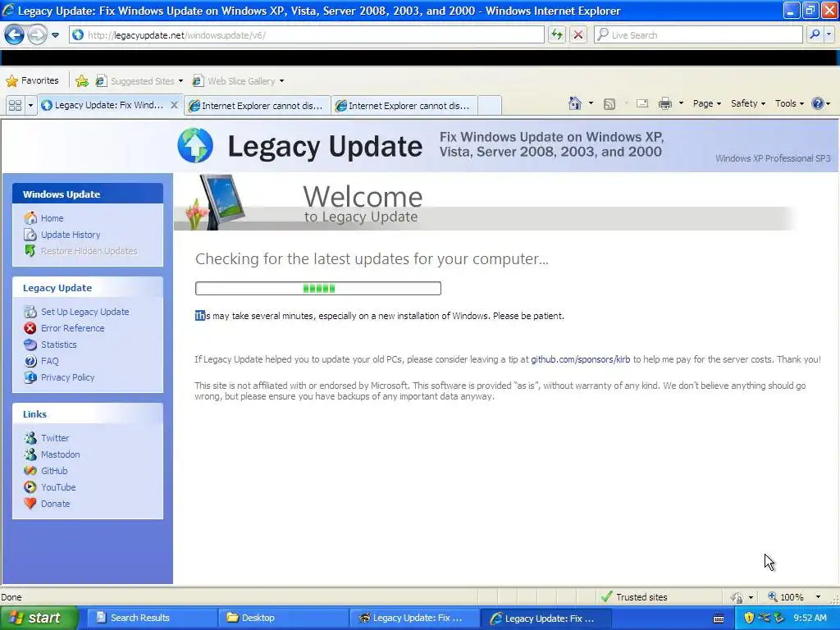Open Set Up Legacy Update link
The width and height of the screenshot is (840, 630).
[x=84, y=312]
